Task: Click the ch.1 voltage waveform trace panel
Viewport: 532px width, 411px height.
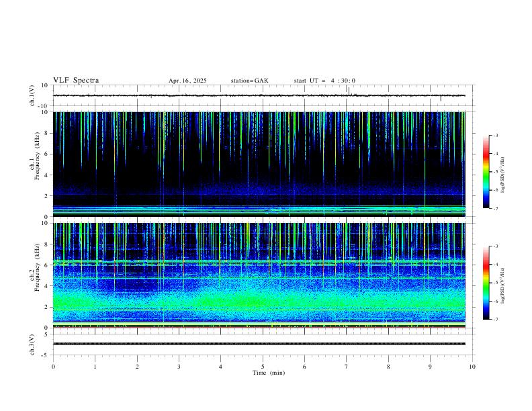Action: click(263, 95)
